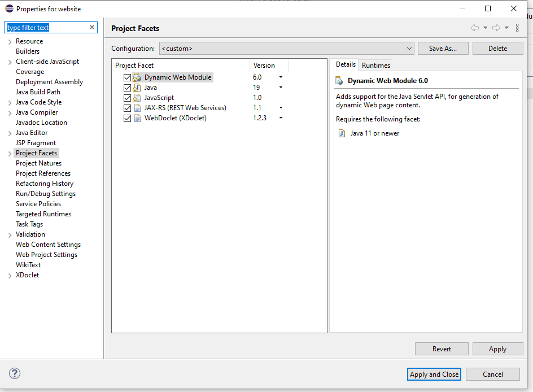This screenshot has width=533, height=392.
Task: Uncheck the Java facet checkbox
Action: click(127, 88)
